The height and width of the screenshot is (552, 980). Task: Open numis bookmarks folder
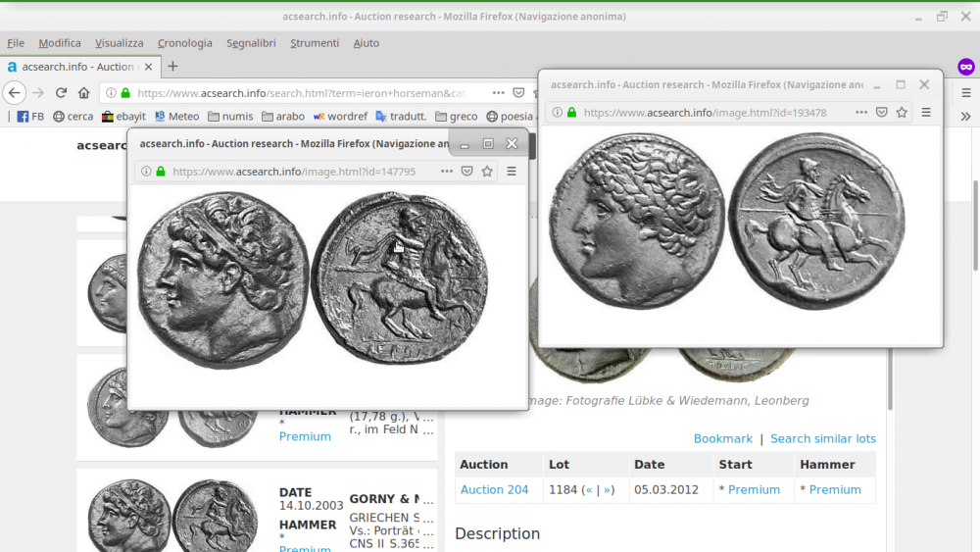pyautogui.click(x=230, y=117)
